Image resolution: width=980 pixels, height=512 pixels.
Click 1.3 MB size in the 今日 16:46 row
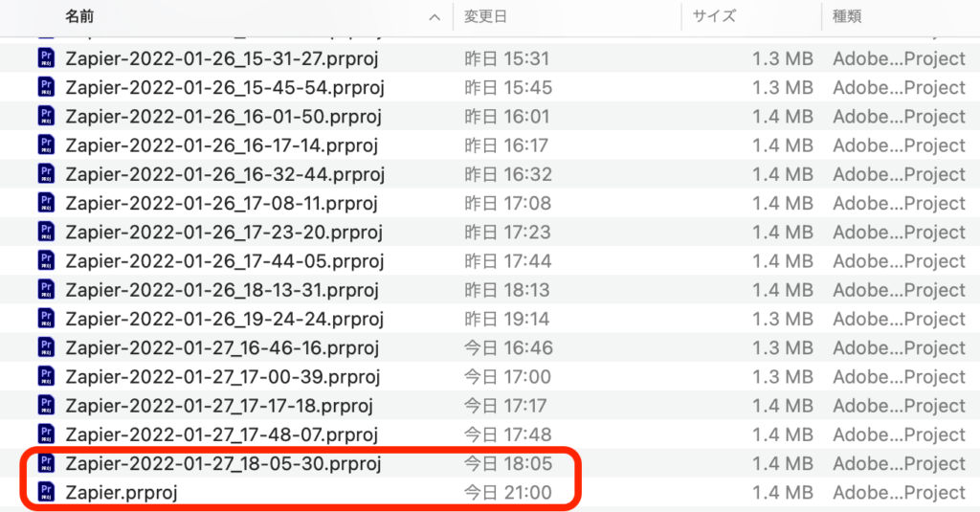coord(783,347)
